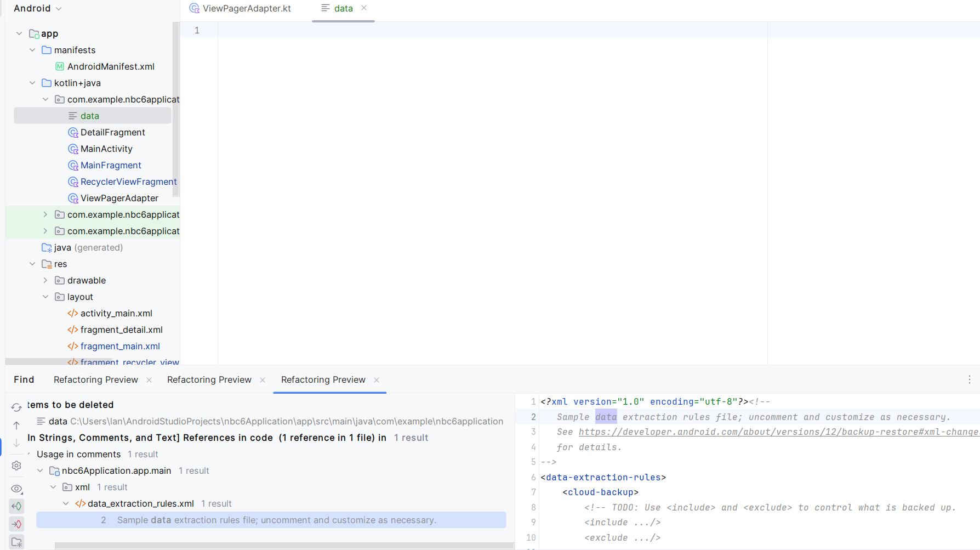Screen dimensions: 980x550
Task: Switch to the ViewPagerAdapter.kt editor tab
Action: pyautogui.click(x=240, y=9)
